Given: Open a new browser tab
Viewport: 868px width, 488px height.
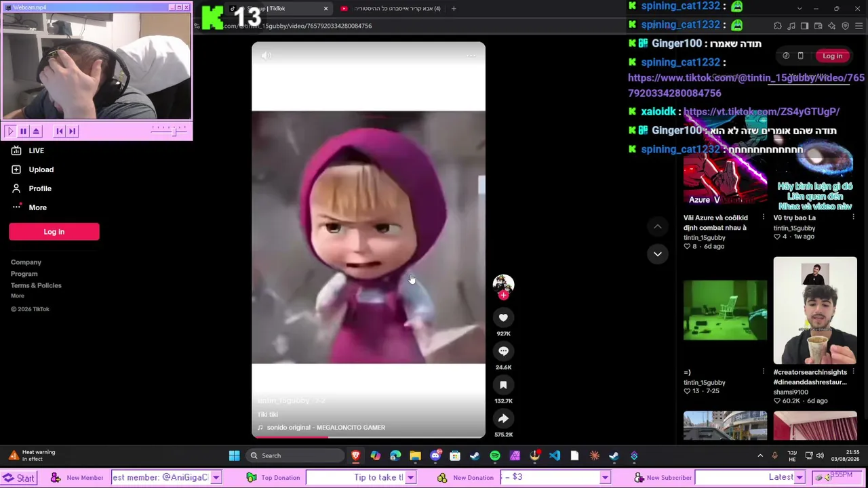Looking at the screenshot, I should (454, 9).
